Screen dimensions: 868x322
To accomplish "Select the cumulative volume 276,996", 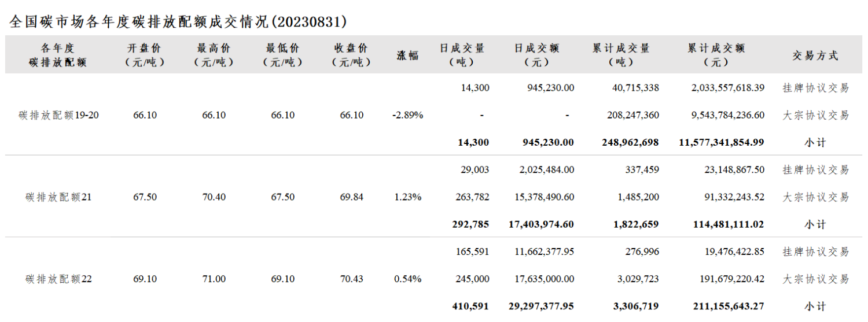I will tap(641, 252).
